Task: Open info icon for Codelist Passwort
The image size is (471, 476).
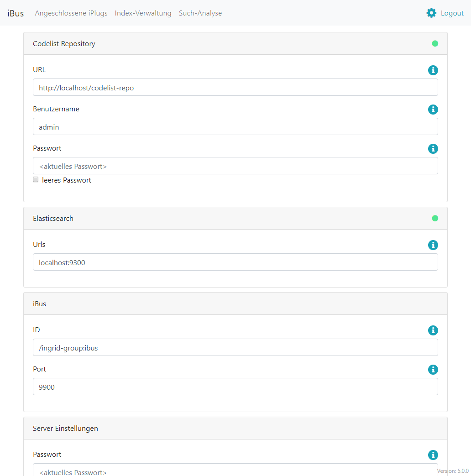Action: (433, 149)
